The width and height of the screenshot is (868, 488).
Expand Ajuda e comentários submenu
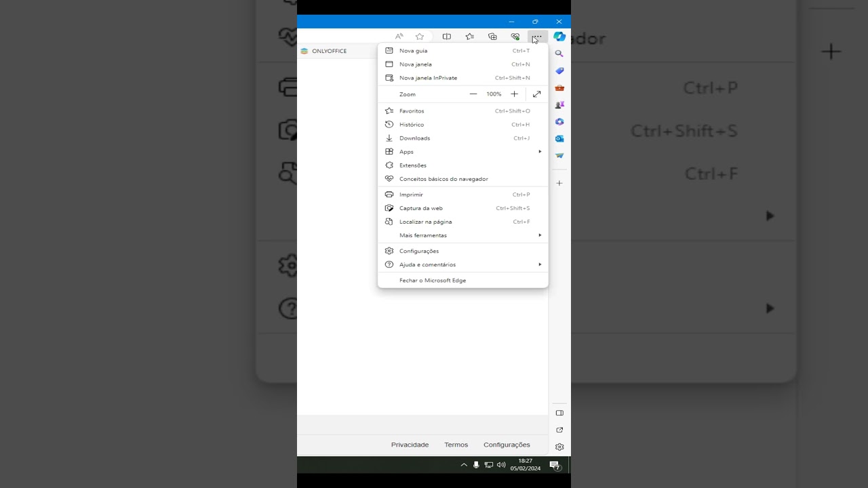click(463, 264)
